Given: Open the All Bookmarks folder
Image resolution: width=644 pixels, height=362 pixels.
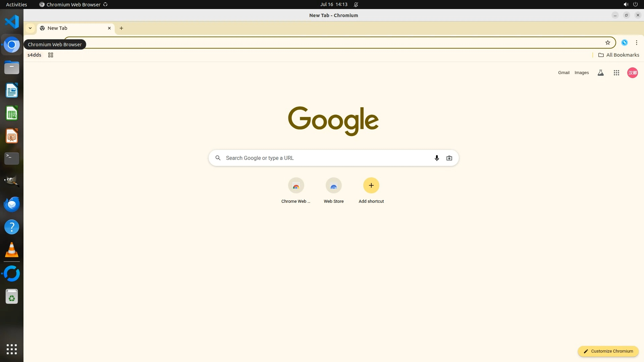Looking at the screenshot, I should 619,55.
